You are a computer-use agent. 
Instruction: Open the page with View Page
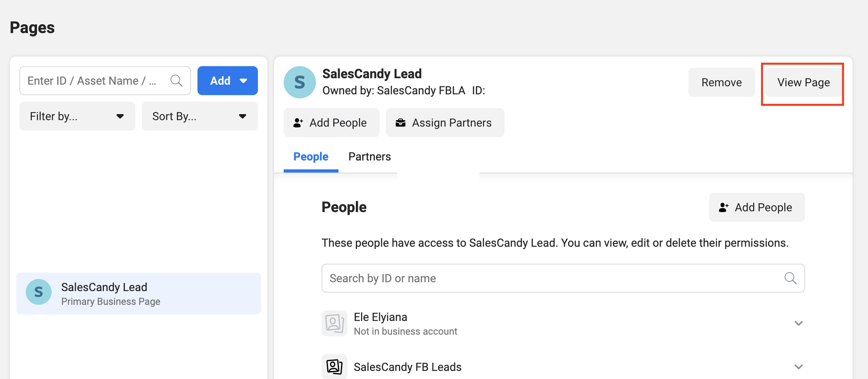(x=803, y=82)
